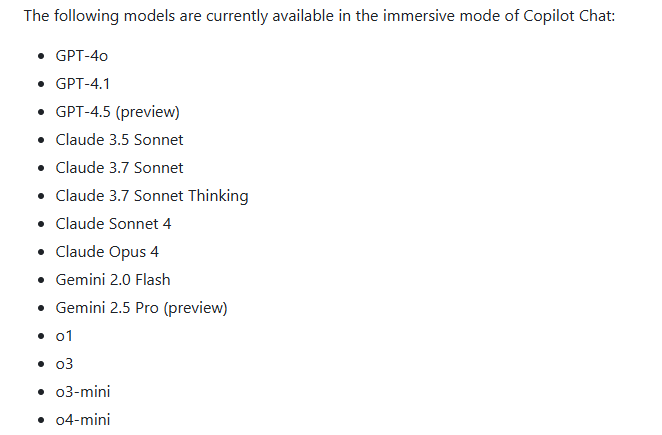Click the o1 list item

pos(64,336)
